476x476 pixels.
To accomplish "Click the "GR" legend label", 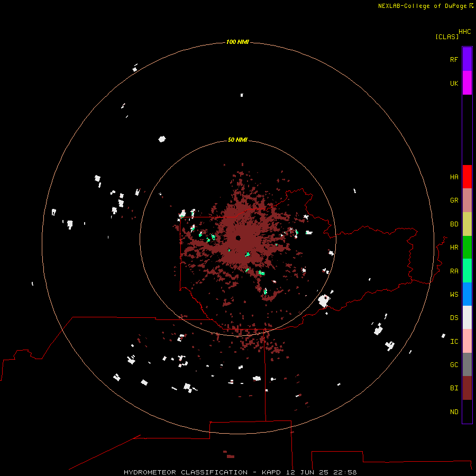I will (454, 200).
